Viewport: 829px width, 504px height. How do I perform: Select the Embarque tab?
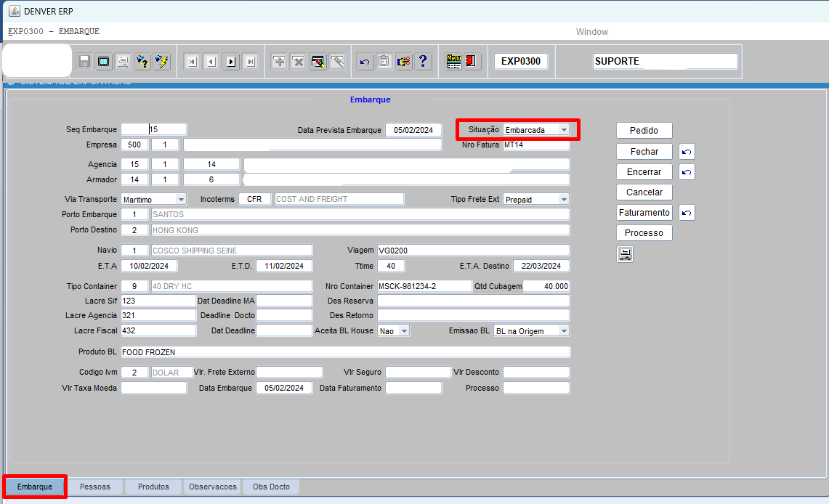coord(35,487)
